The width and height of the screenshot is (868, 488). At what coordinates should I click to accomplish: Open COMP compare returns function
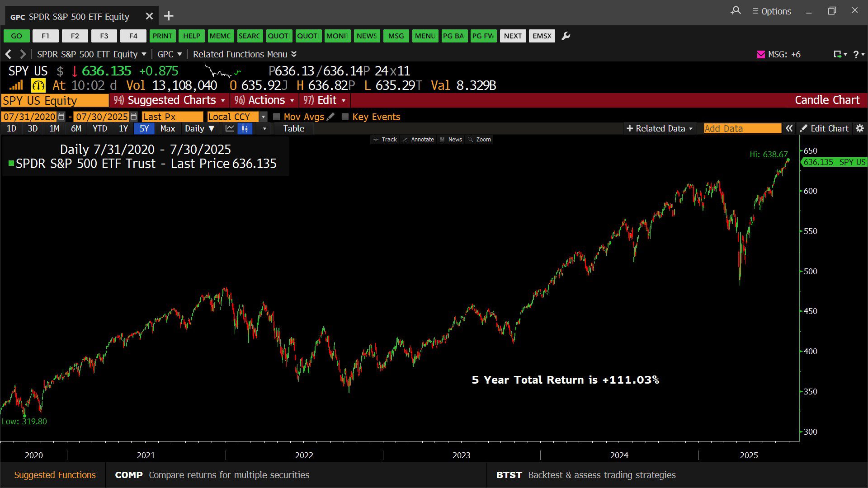(x=212, y=475)
